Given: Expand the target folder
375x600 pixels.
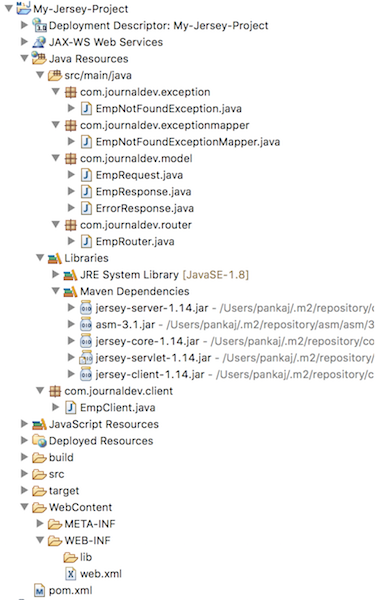Looking at the screenshot, I should (x=24, y=490).
